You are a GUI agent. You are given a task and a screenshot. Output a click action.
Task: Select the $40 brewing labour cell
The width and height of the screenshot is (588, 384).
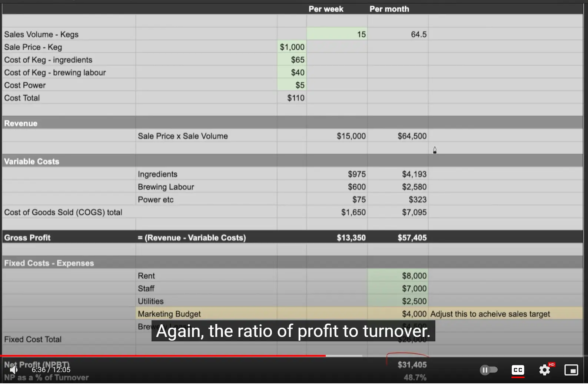(292, 73)
